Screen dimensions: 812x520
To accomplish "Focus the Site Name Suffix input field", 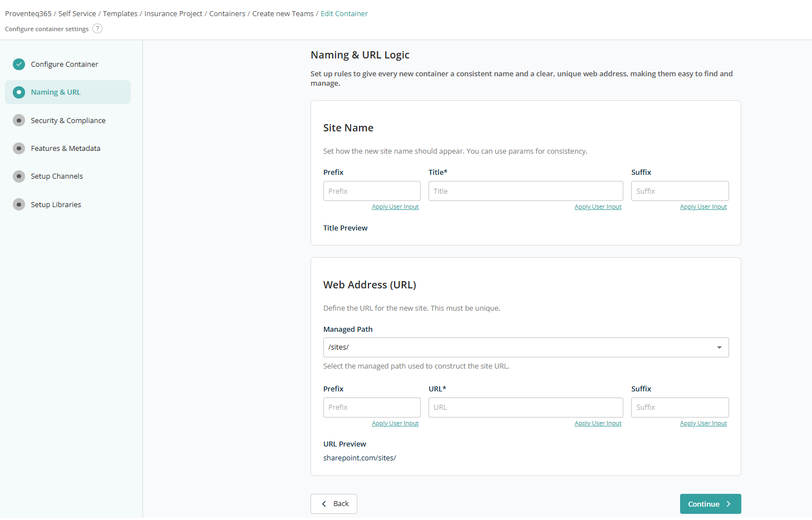I will (x=680, y=191).
